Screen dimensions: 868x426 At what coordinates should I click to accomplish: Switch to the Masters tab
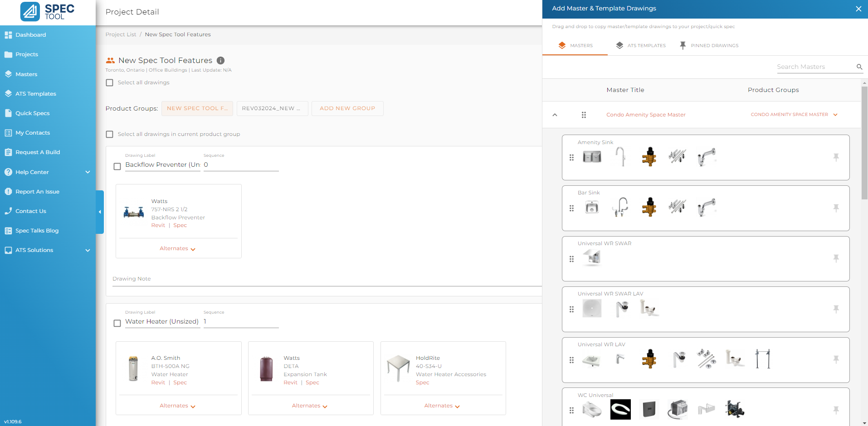pyautogui.click(x=575, y=45)
